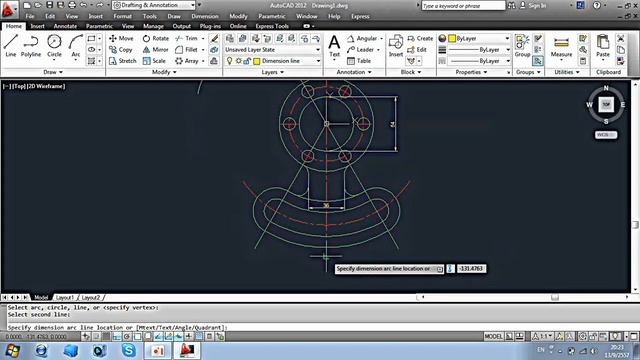640x360 pixels.
Task: Toggle the layer lock icon
Action: [247, 61]
